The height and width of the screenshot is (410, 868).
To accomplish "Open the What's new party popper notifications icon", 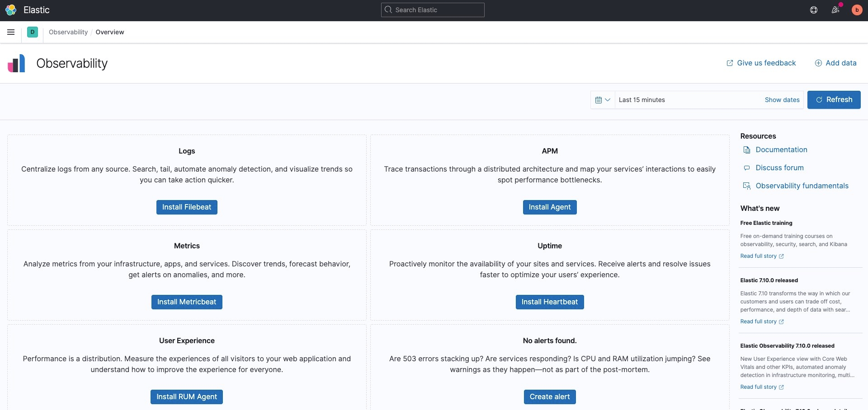I will point(835,9).
